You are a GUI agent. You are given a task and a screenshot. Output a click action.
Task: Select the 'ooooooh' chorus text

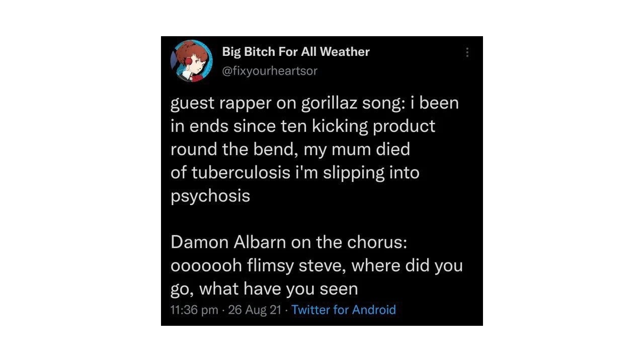click(206, 265)
